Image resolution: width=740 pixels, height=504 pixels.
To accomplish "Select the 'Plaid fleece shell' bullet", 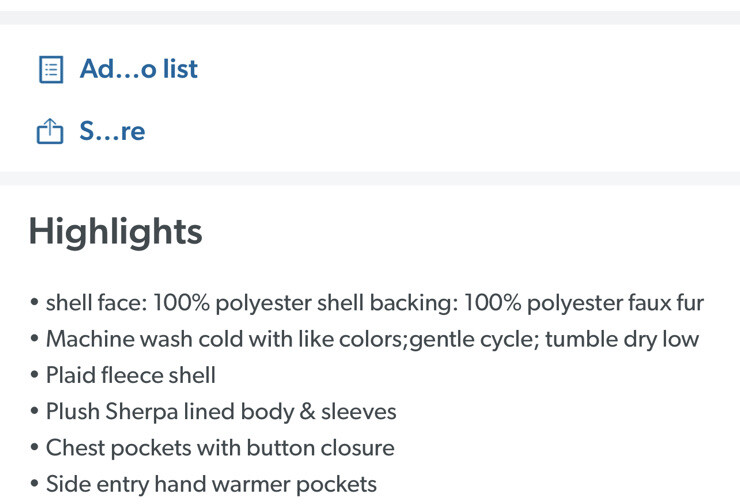I will [x=131, y=376].
